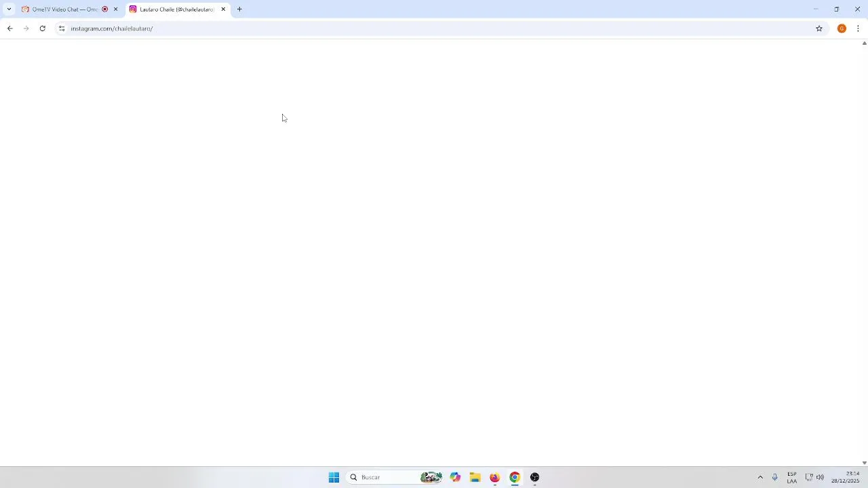868x488 pixels.
Task: Click the recording indicator on OmeTV tab
Action: [105, 9]
